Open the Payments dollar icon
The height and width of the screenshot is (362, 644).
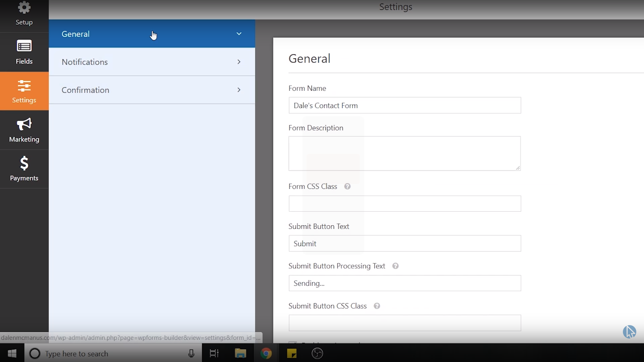tap(24, 163)
